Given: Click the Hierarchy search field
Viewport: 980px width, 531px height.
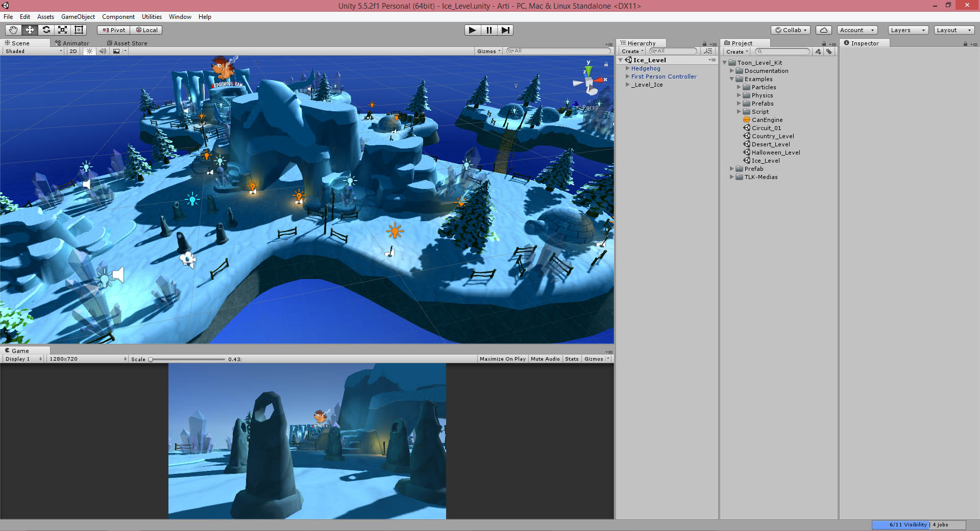Looking at the screenshot, I should coord(673,51).
